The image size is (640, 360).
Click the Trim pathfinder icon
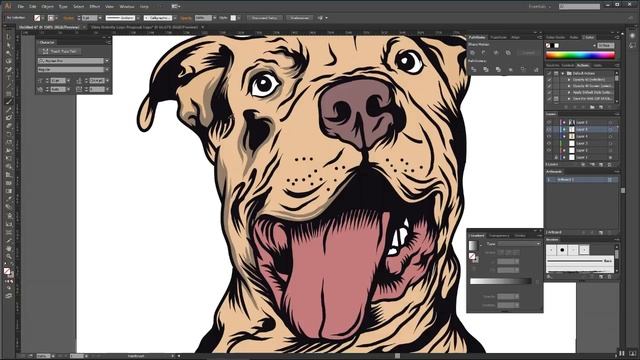(x=486, y=70)
